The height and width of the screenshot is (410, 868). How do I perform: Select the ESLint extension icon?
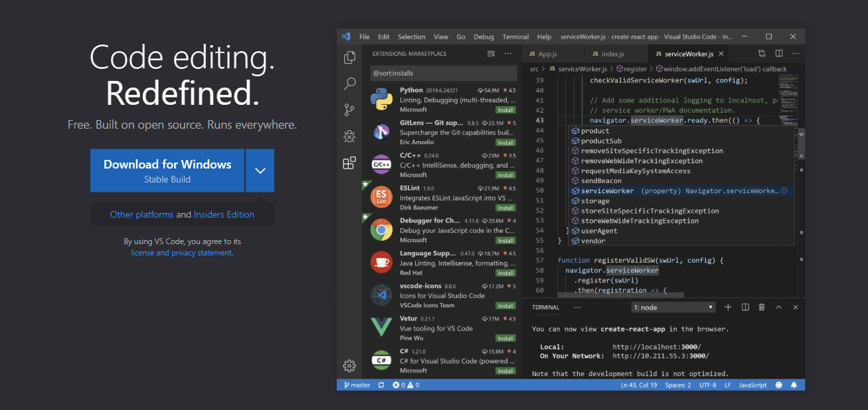coord(381,197)
